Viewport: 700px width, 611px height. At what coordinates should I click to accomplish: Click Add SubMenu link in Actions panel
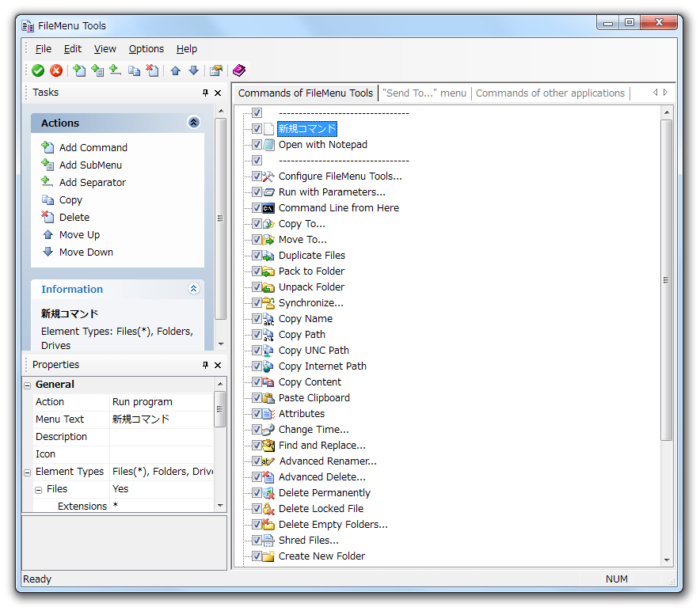(x=90, y=165)
